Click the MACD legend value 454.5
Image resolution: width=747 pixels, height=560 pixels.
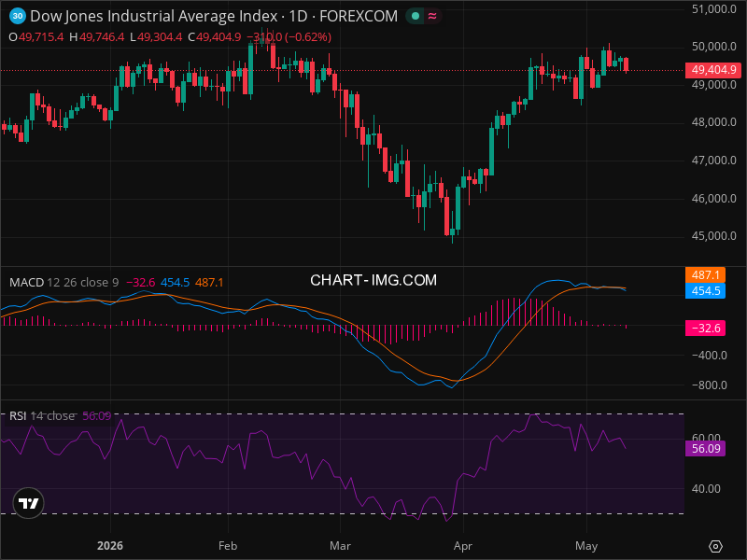pyautogui.click(x=175, y=283)
